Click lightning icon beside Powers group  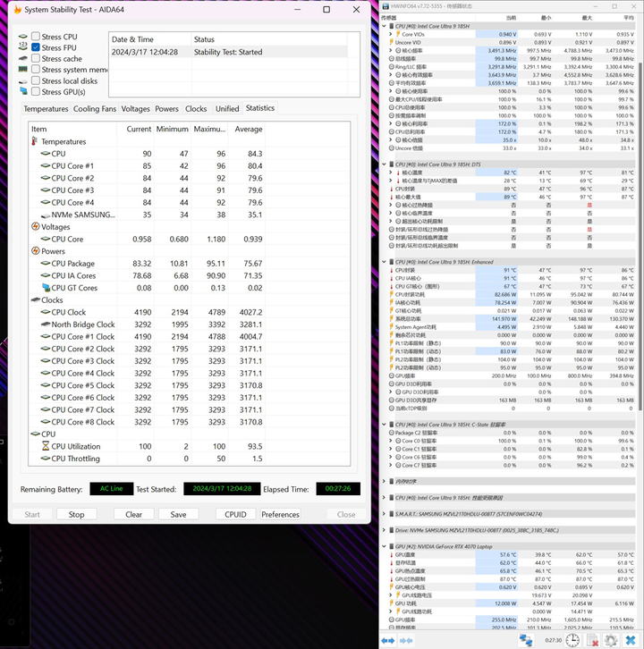click(x=36, y=251)
